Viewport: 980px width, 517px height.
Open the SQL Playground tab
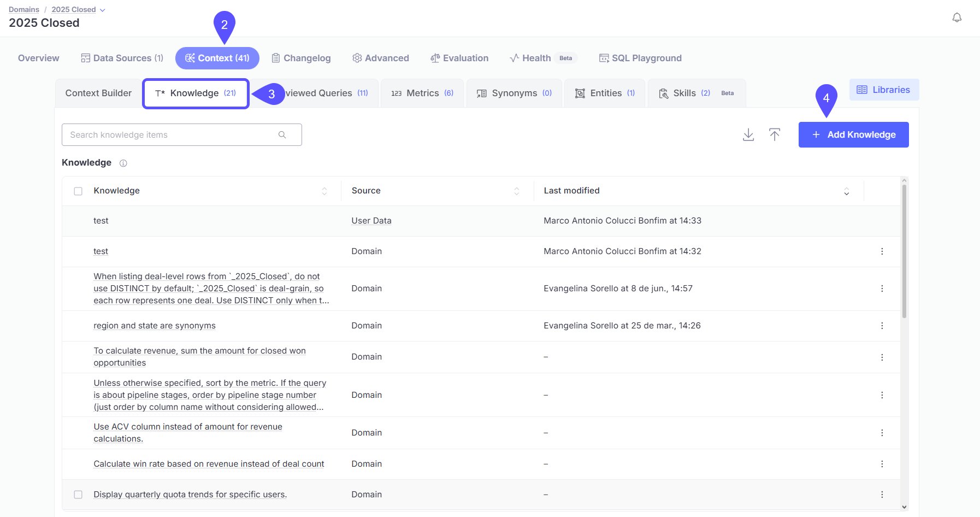640,58
